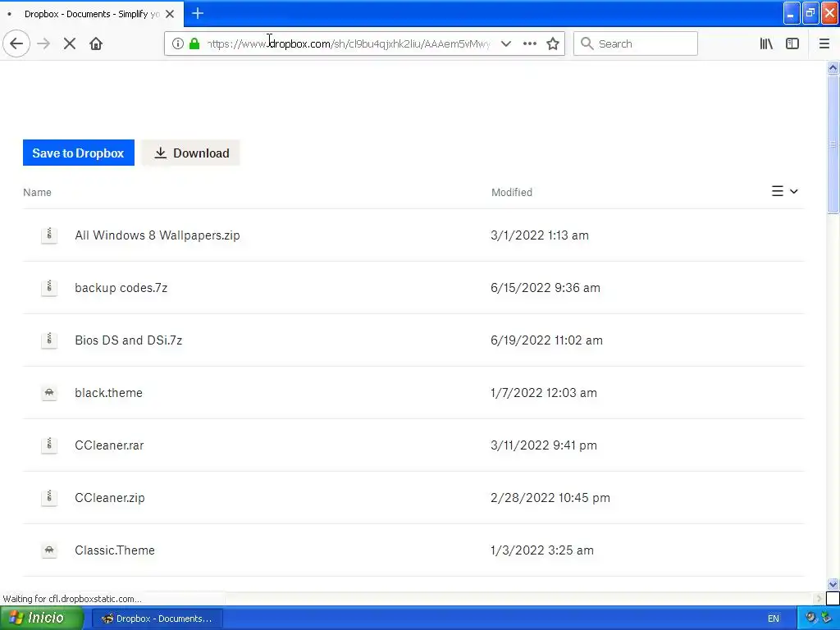Image resolution: width=840 pixels, height=630 pixels.
Task: Open backup codes.7z file
Action: point(121,288)
